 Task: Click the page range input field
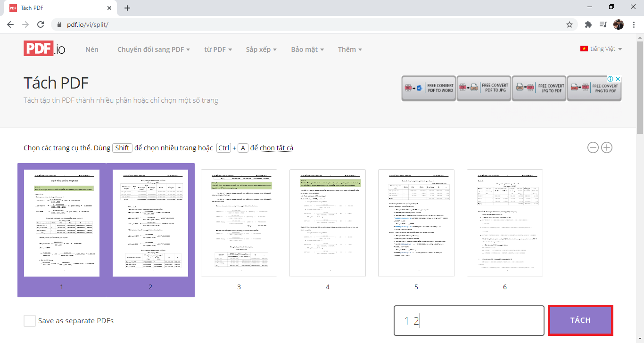(x=469, y=321)
